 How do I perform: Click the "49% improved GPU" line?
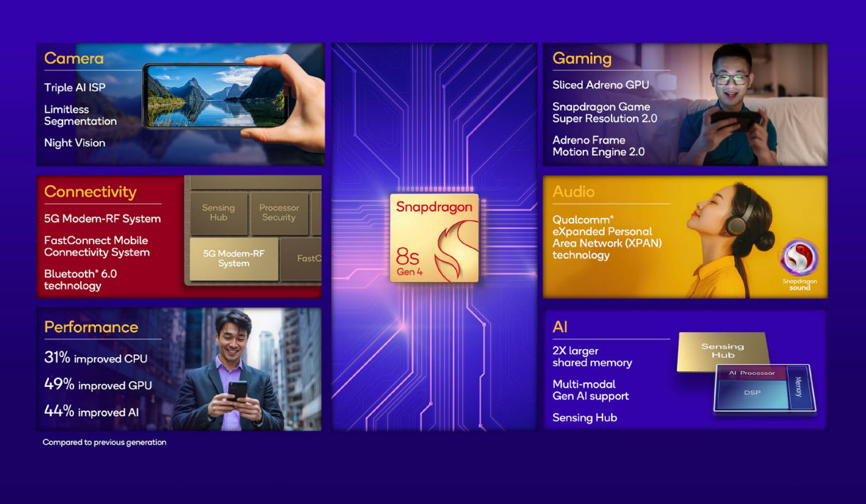pos(98,385)
